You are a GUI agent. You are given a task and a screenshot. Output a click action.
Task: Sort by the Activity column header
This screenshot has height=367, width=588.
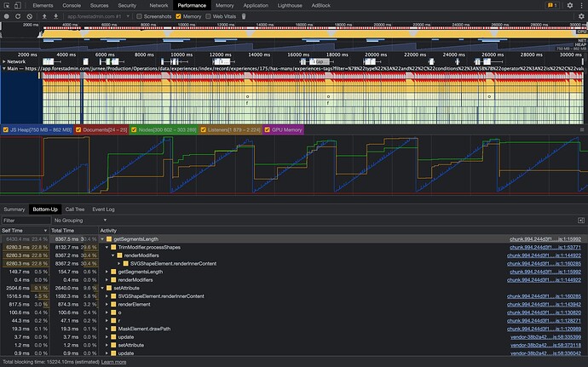pos(343,231)
